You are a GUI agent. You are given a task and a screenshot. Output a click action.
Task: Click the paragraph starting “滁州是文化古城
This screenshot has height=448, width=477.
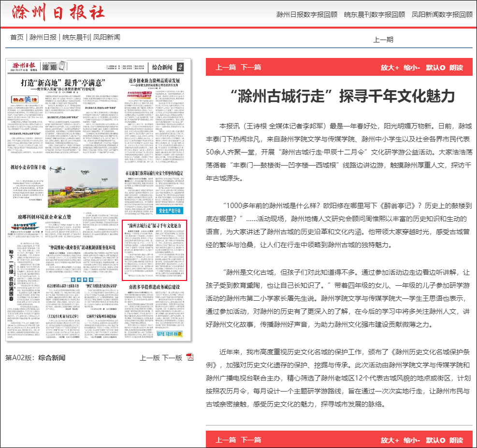[x=339, y=298]
